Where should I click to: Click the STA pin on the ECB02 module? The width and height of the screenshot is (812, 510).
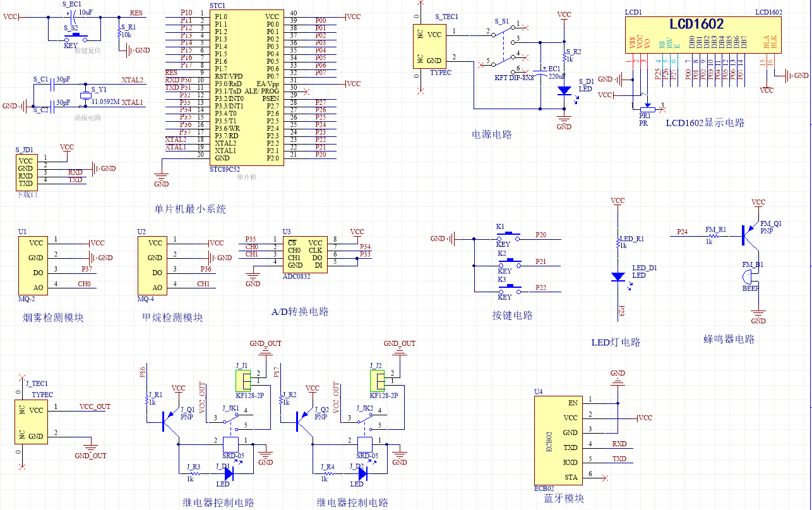pos(571,477)
